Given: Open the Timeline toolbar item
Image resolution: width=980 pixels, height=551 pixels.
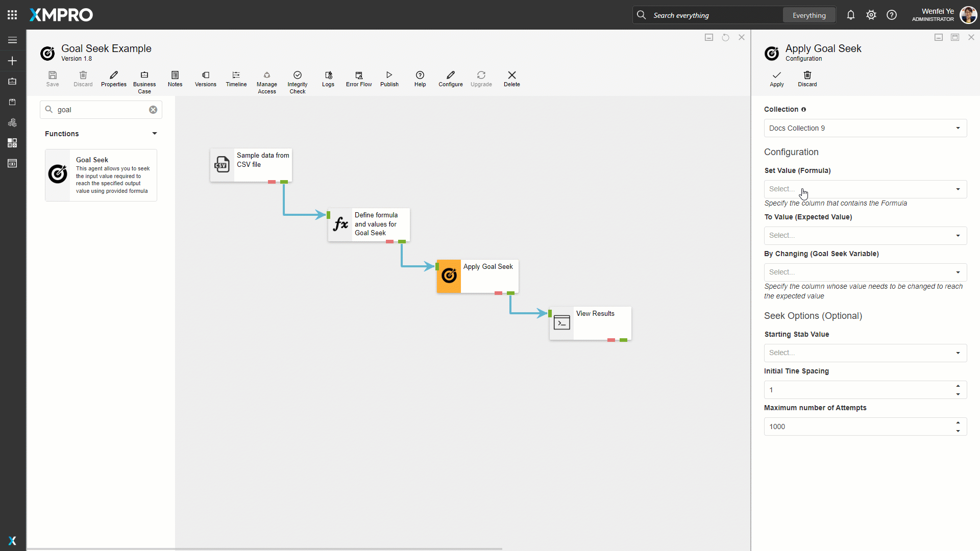Looking at the screenshot, I should (236, 79).
